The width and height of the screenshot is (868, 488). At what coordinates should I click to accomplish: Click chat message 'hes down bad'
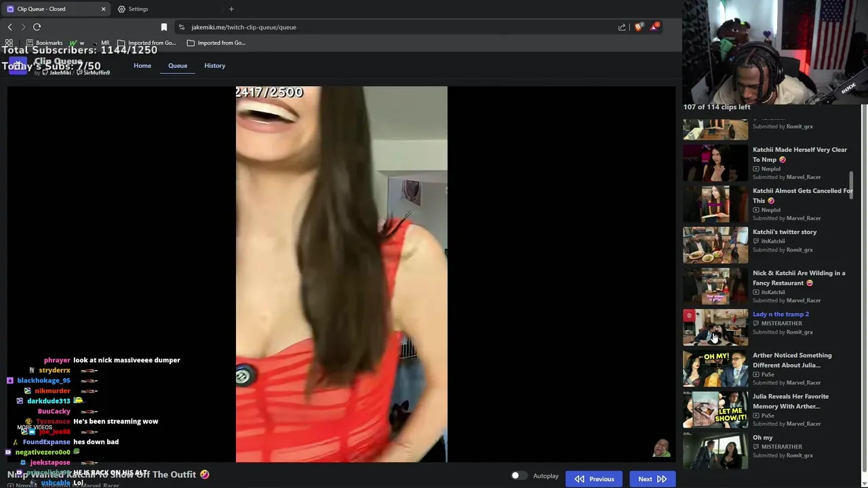pos(96,441)
